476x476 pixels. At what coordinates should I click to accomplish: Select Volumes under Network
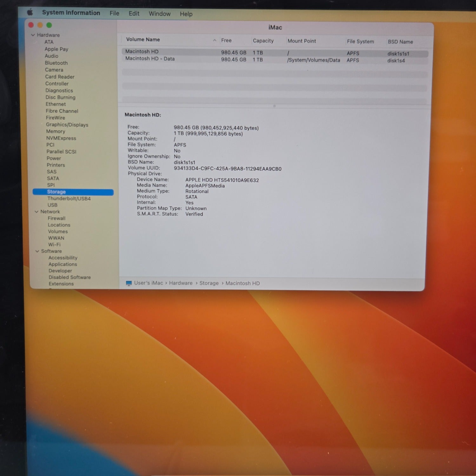[58, 232]
